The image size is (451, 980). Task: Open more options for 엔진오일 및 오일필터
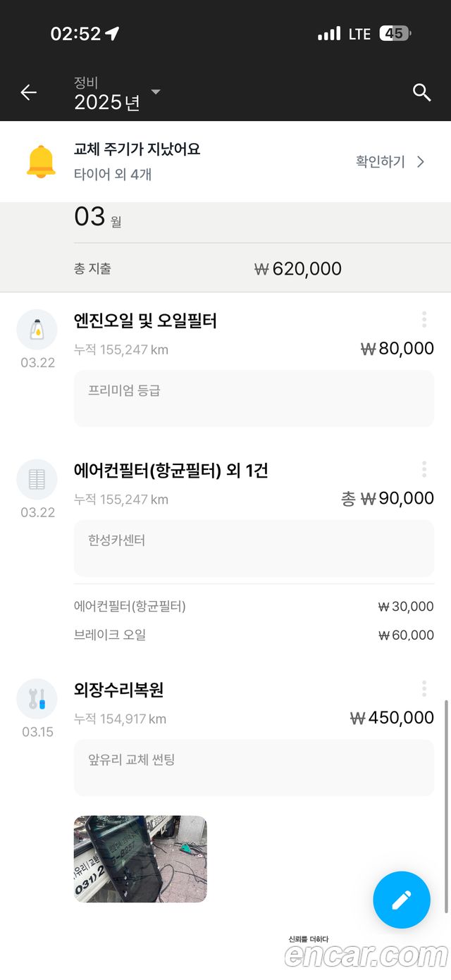[x=424, y=320]
